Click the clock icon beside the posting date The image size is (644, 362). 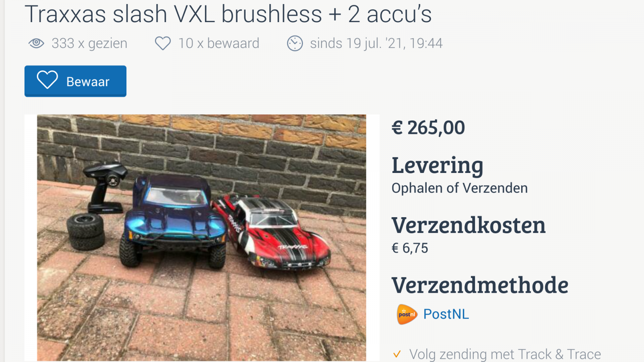[295, 43]
